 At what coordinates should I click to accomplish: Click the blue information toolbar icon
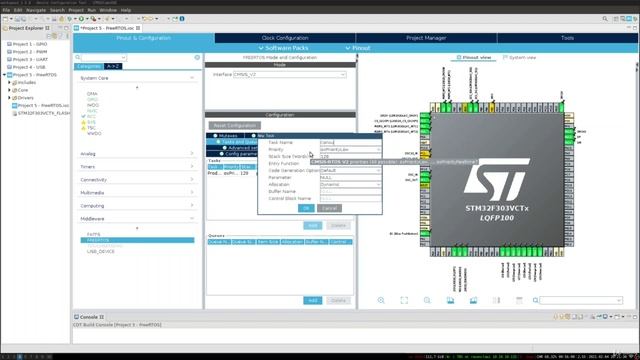pyautogui.click(x=182, y=19)
